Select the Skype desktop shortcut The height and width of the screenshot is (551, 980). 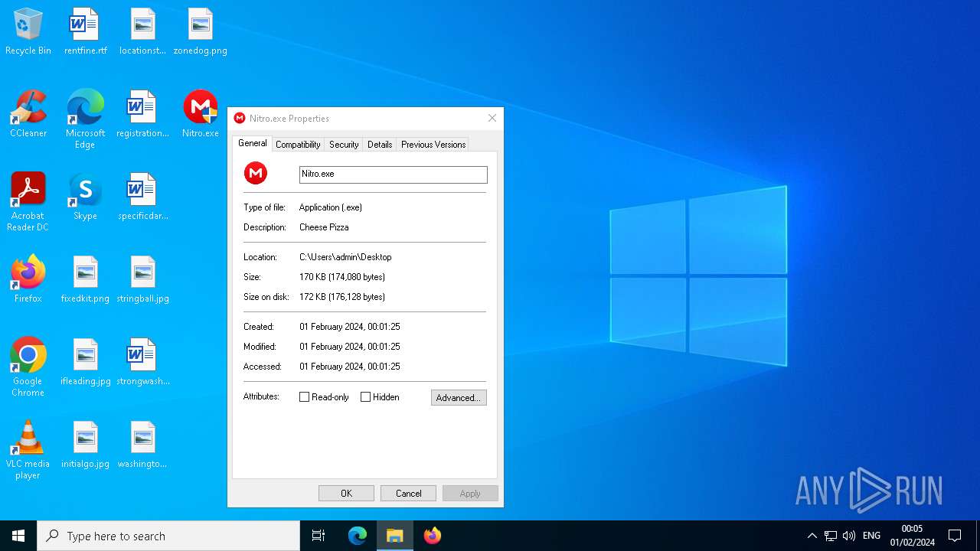(x=85, y=197)
